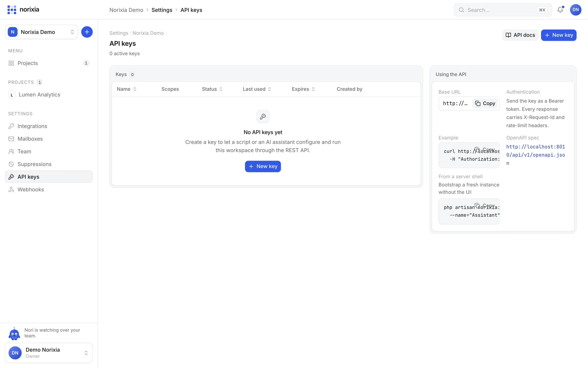Click Settings breadcrumb
588x368 pixels.
click(x=162, y=10)
